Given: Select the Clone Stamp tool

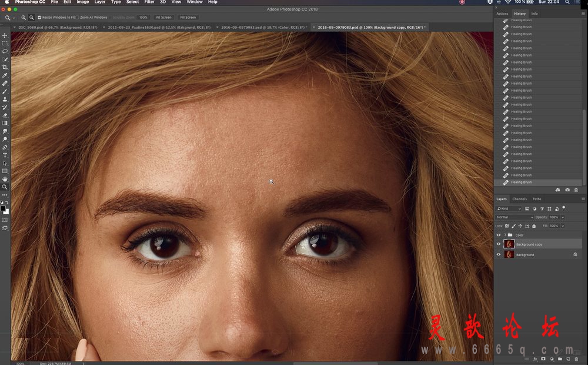Looking at the screenshot, I should 5,99.
